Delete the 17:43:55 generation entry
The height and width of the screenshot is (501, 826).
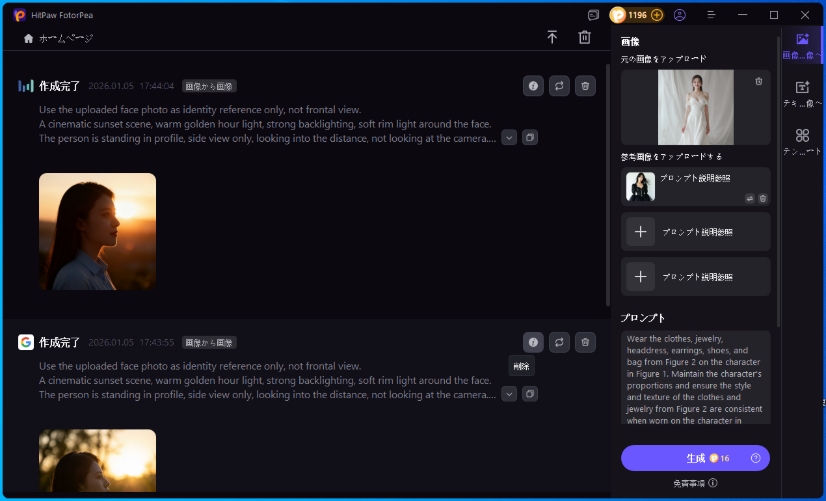(585, 342)
